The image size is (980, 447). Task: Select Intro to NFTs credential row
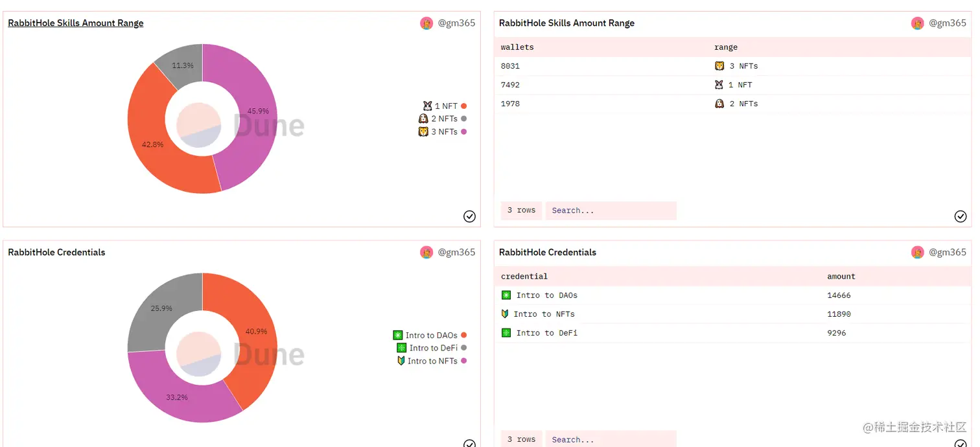(732, 314)
